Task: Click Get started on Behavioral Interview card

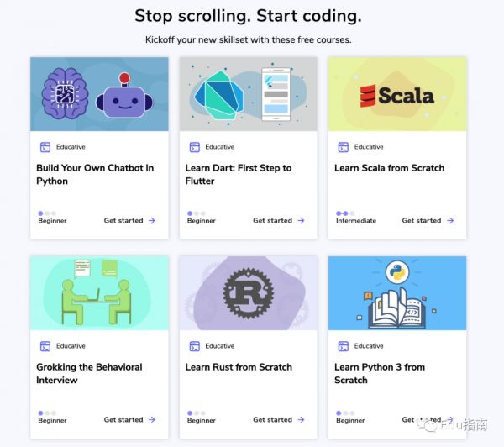Action: pyautogui.click(x=123, y=420)
